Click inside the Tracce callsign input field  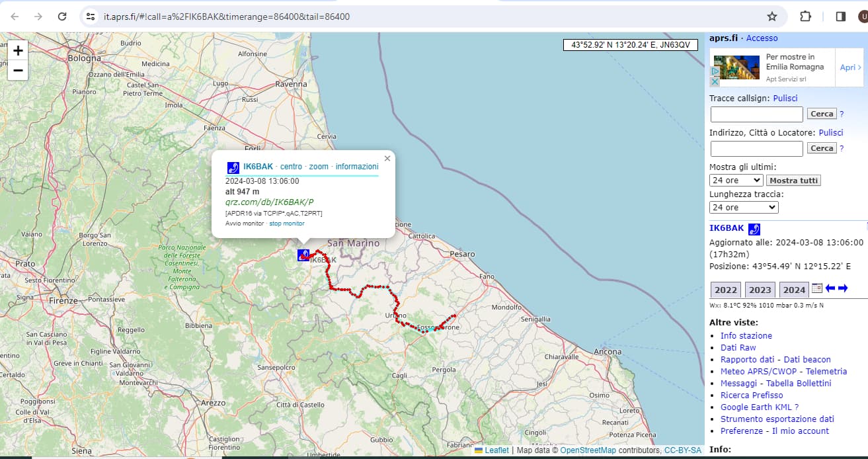756,114
